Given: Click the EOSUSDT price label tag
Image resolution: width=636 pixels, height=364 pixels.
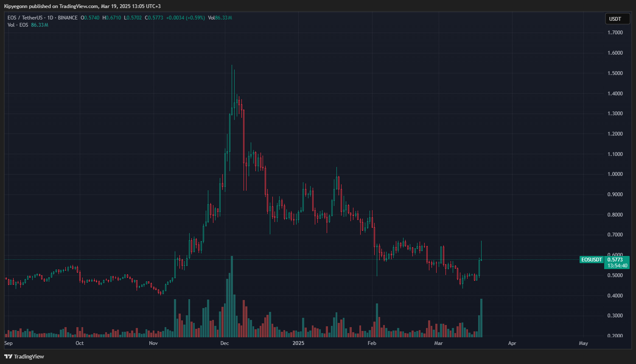Looking at the screenshot, I should click(x=591, y=259).
